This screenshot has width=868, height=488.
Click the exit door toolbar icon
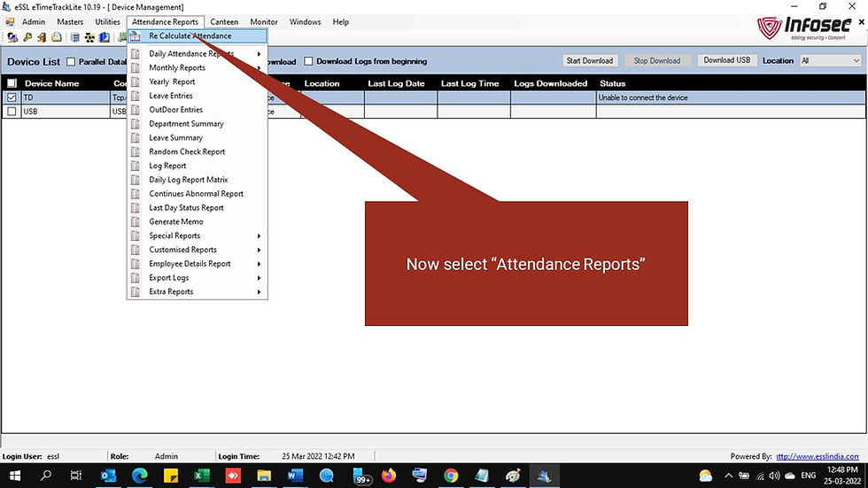click(x=42, y=37)
